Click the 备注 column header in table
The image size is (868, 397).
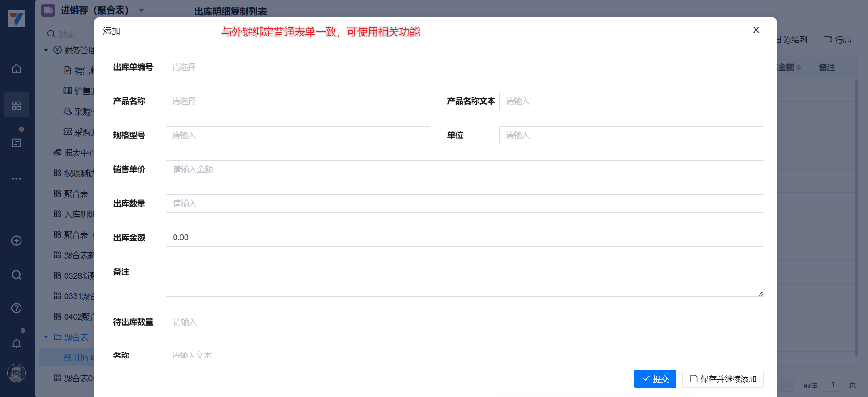point(827,67)
